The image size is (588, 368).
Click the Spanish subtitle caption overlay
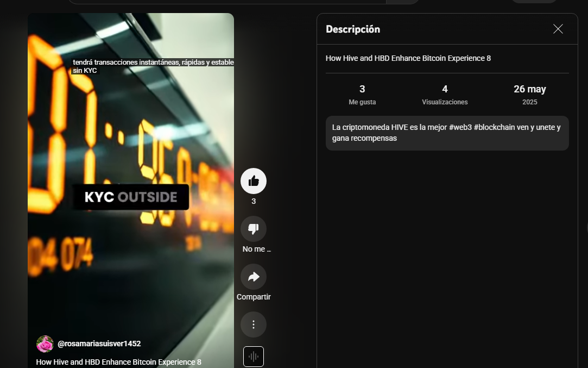pos(153,66)
